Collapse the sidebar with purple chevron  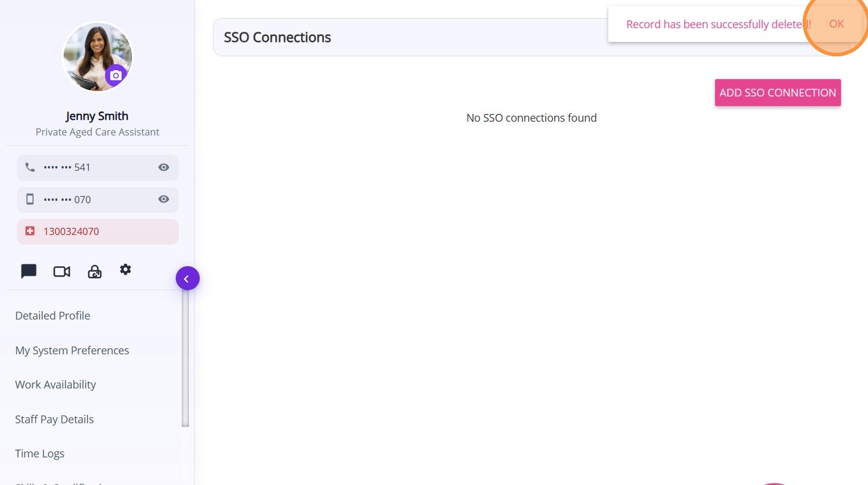click(187, 278)
